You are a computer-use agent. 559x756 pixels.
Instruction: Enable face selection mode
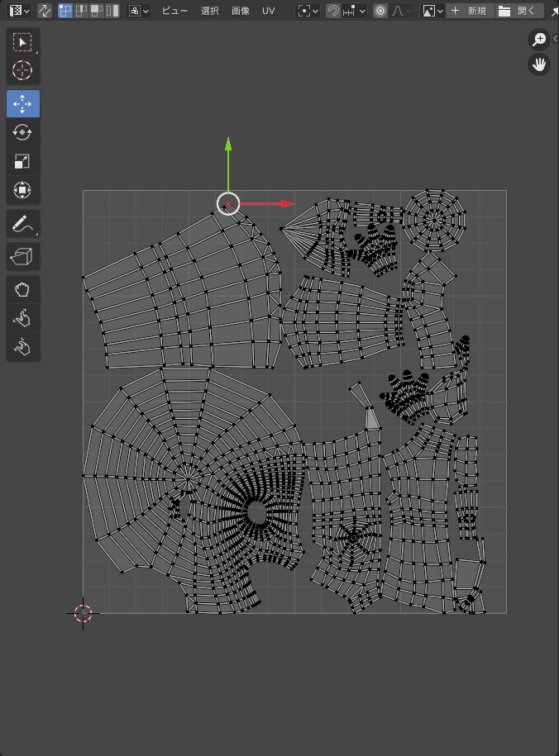(x=97, y=11)
